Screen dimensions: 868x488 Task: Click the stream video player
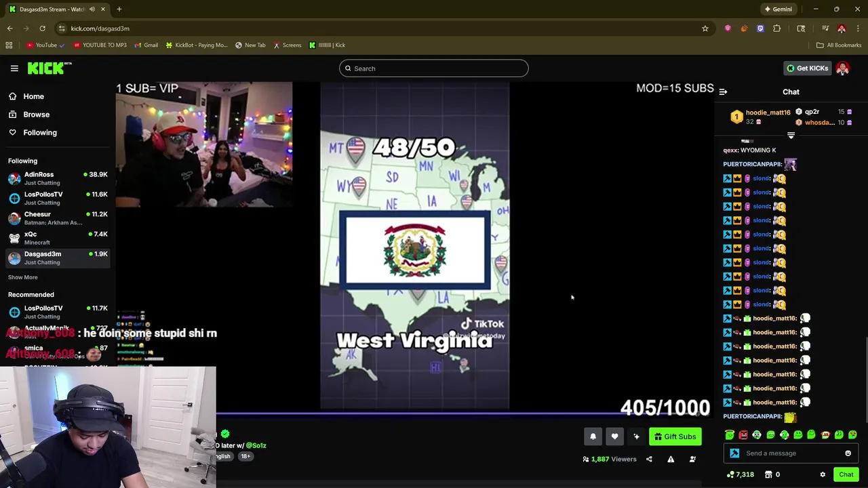[414, 247]
